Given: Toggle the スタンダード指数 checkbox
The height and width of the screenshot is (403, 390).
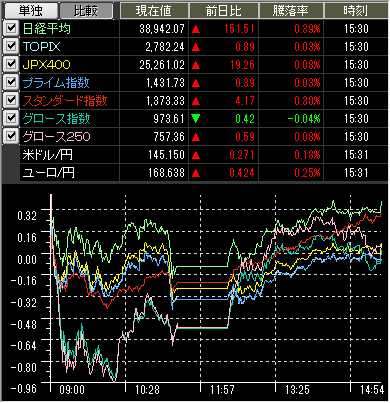Looking at the screenshot, I should [11, 100].
